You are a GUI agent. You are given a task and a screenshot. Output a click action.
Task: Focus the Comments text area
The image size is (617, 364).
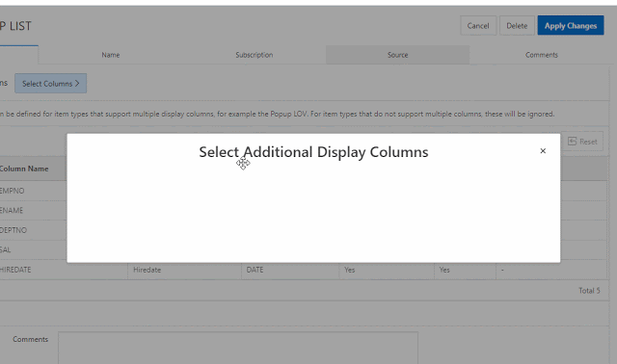click(238, 348)
